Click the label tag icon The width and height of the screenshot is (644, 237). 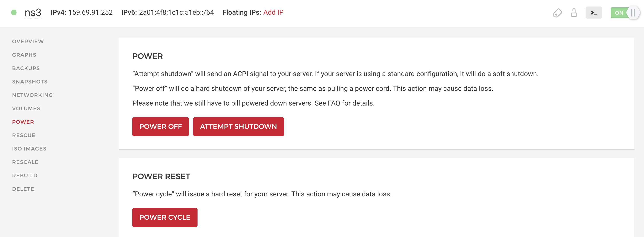(557, 13)
